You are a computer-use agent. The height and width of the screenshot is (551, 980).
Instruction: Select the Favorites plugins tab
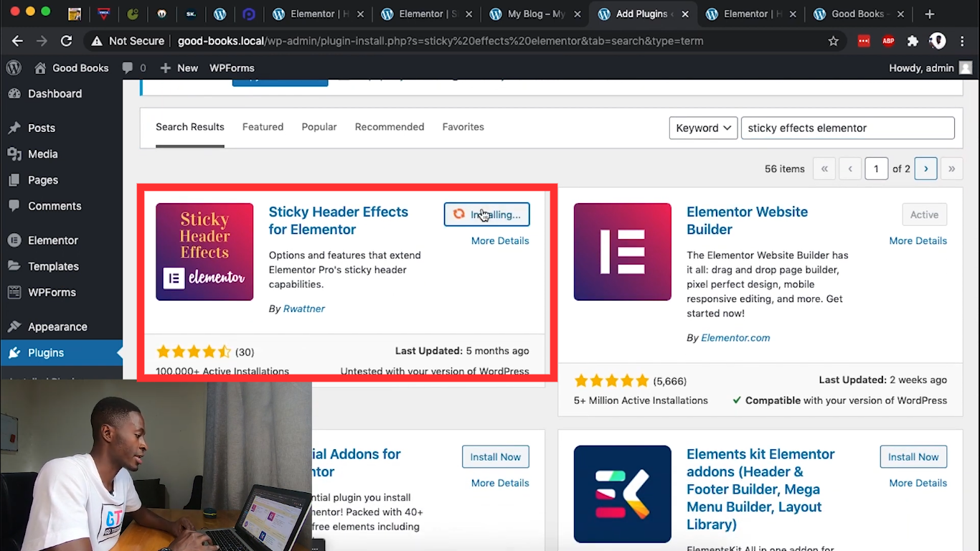(463, 127)
